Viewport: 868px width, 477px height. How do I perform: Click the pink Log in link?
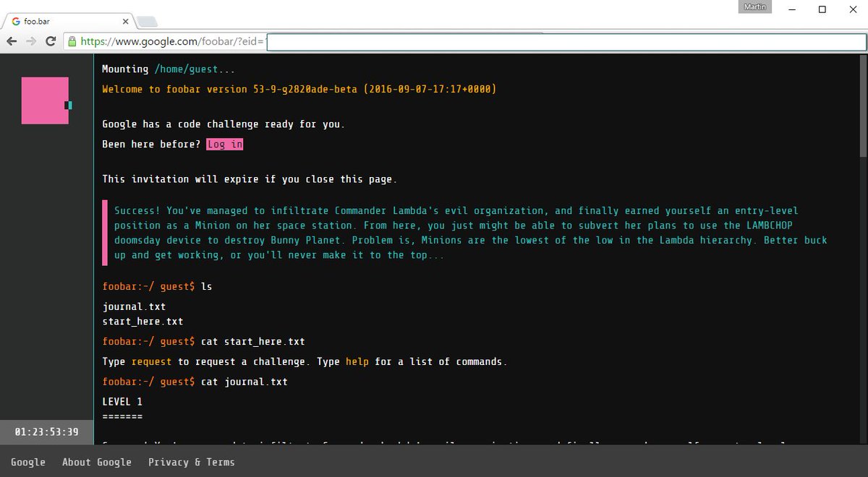point(225,145)
